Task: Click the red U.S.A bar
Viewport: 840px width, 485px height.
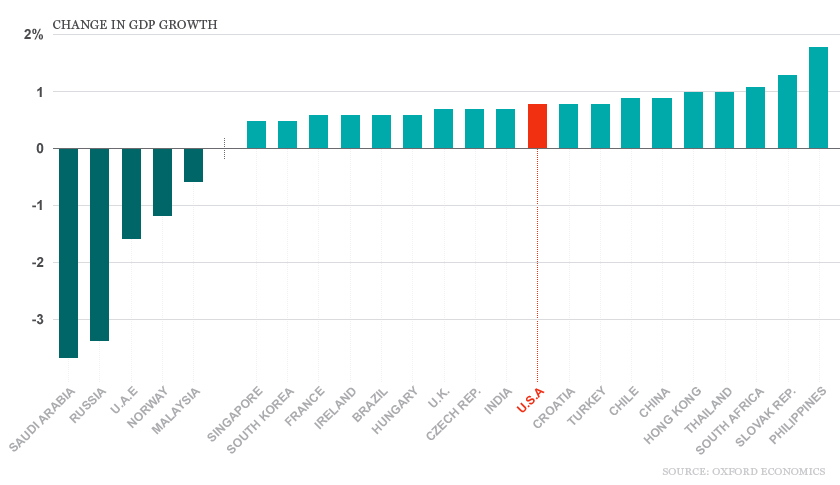Action: point(537,126)
